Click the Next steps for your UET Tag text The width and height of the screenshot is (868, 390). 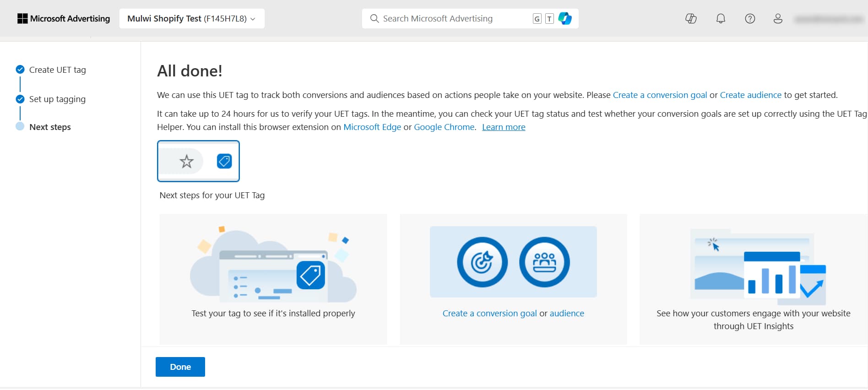click(212, 195)
